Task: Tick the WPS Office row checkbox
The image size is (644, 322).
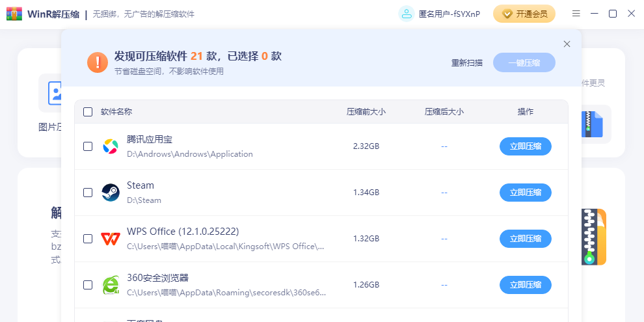Action: (x=88, y=239)
